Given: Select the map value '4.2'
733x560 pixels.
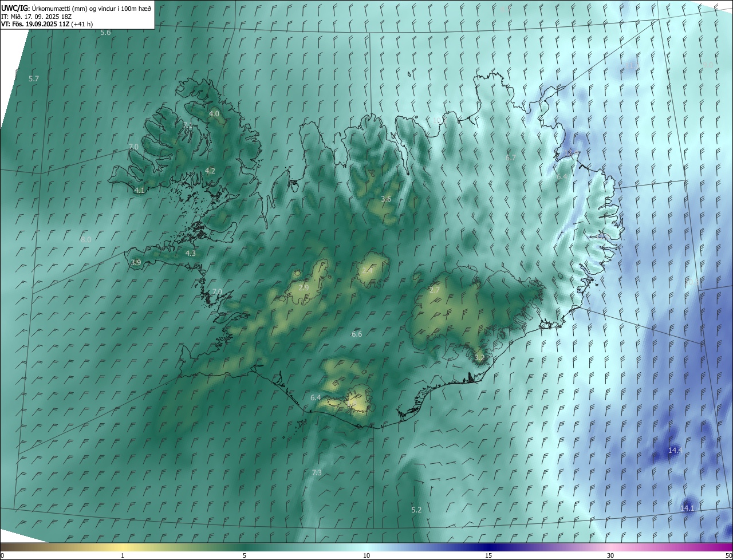Looking at the screenshot, I should click(210, 171).
